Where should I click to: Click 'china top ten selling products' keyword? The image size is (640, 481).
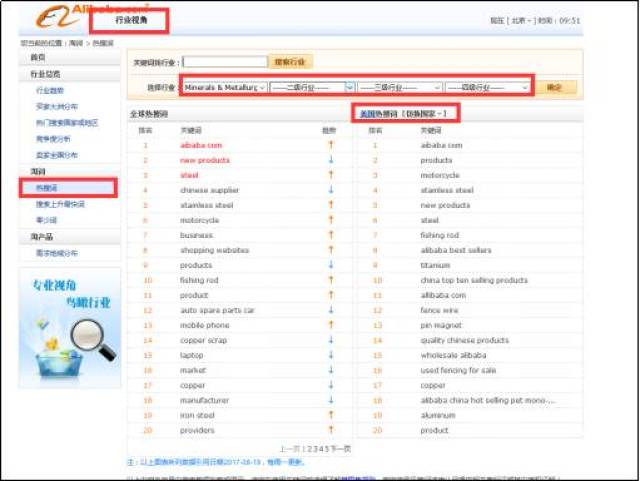click(x=474, y=280)
